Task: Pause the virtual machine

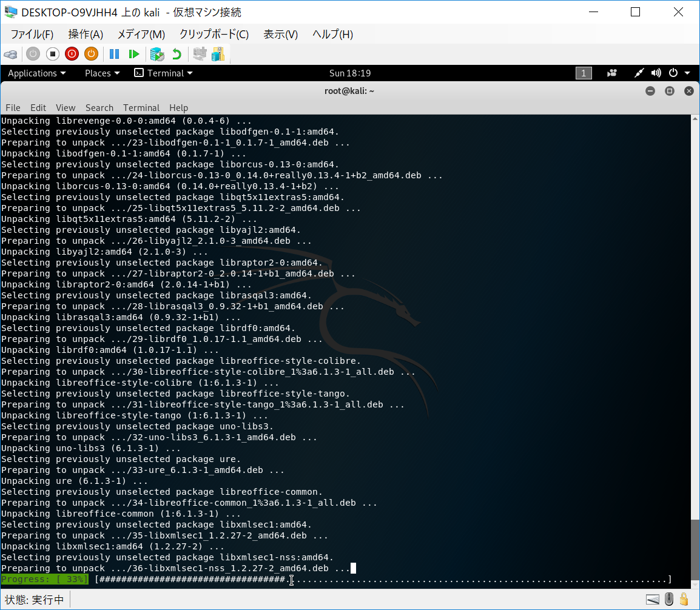Action: [114, 54]
